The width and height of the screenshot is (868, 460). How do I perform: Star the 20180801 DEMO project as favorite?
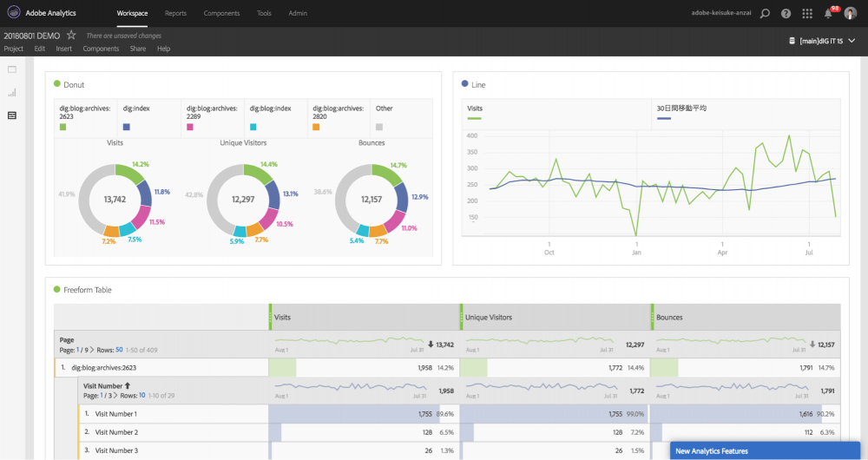[71, 35]
